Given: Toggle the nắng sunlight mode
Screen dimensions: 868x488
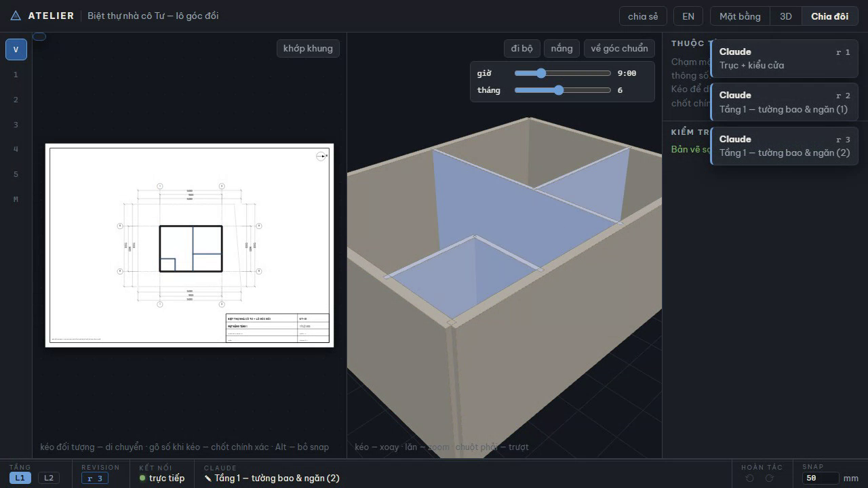Looking at the screenshot, I should tap(561, 48).
